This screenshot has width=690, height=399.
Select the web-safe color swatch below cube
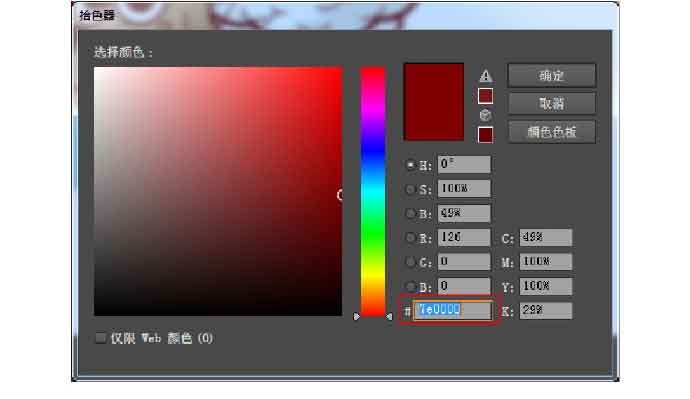point(485,135)
